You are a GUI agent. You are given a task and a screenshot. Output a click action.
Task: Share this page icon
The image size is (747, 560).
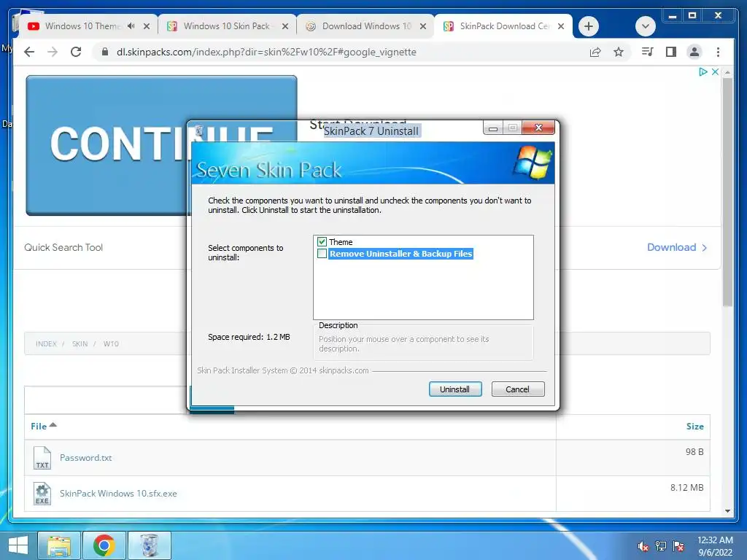tap(595, 52)
